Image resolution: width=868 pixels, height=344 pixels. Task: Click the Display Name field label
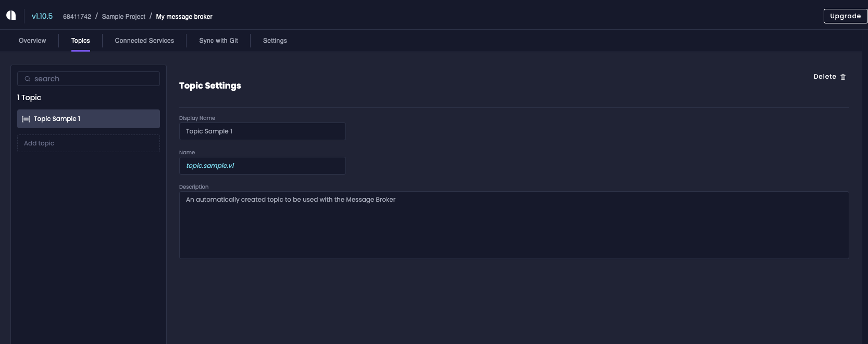(197, 118)
